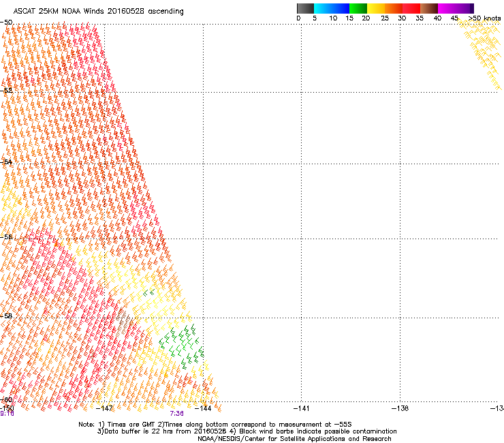Click the purple '9:16' swath time label

[7, 414]
